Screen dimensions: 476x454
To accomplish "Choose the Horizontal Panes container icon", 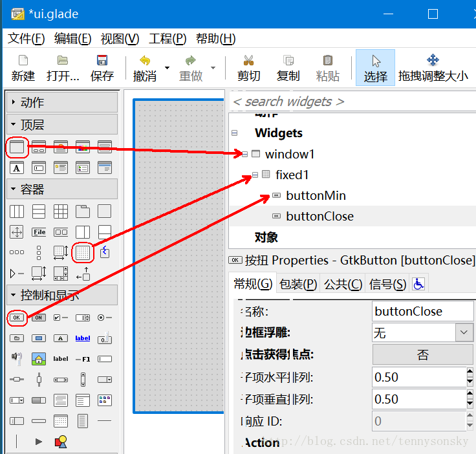I will point(83,232).
